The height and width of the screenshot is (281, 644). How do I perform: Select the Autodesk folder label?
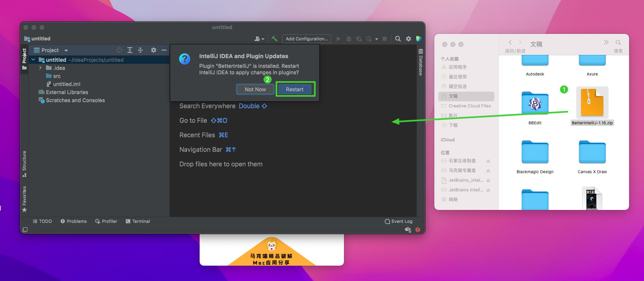click(x=535, y=74)
